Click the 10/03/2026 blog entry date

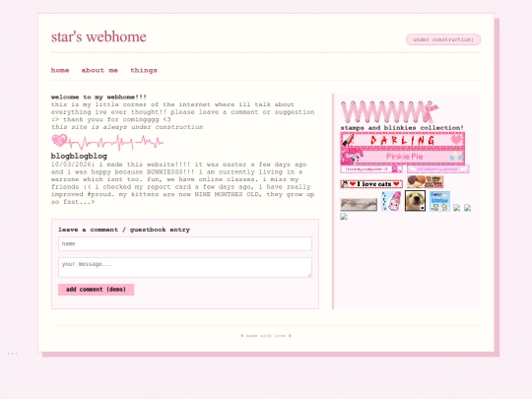(x=73, y=165)
